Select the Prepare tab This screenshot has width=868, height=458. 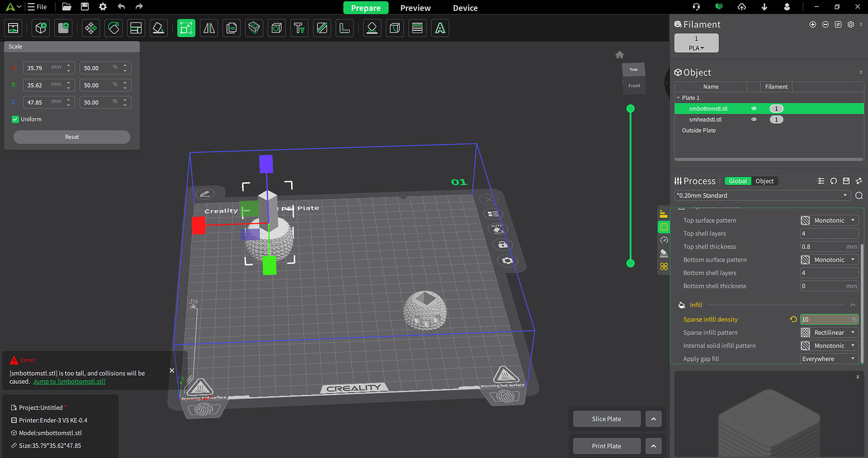tap(366, 8)
